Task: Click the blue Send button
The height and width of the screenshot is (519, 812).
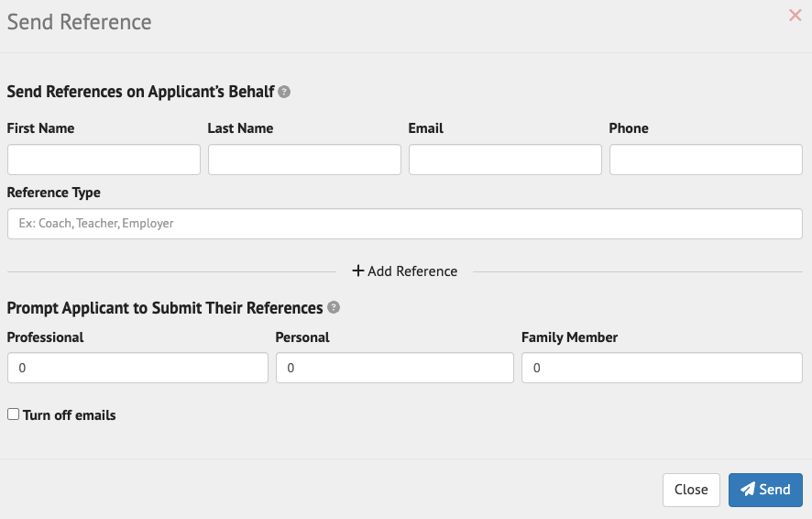Action: tap(765, 490)
